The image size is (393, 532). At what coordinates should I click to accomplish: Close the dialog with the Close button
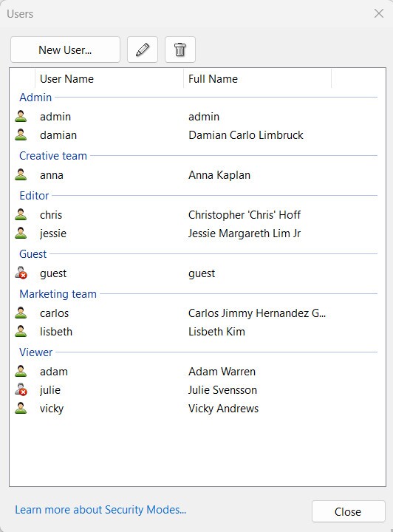click(348, 511)
